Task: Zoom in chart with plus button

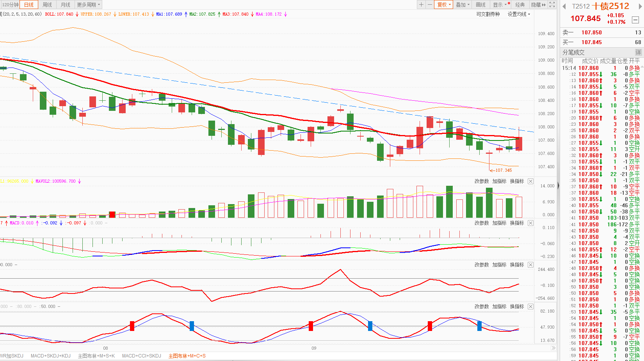Action: (421, 5)
